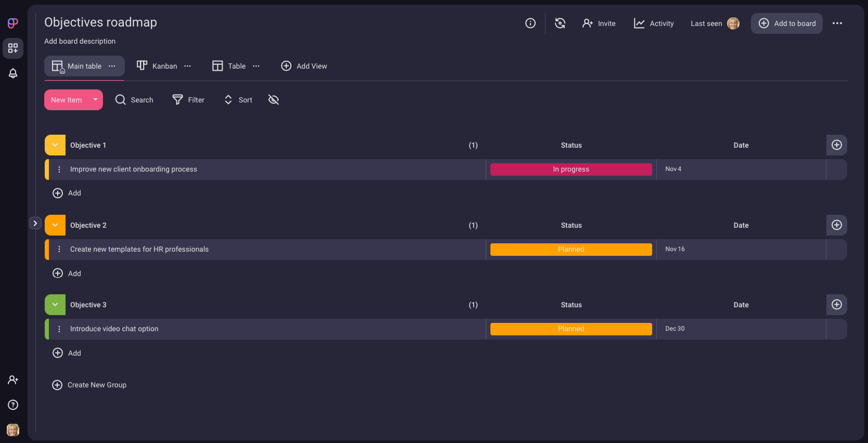This screenshot has height=443, width=868.
Task: Open the Sort option
Action: pos(238,100)
